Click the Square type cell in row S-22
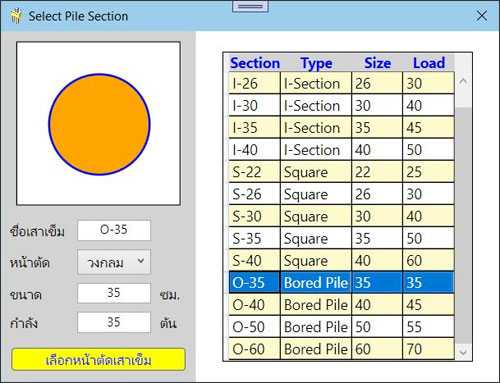 [x=316, y=172]
